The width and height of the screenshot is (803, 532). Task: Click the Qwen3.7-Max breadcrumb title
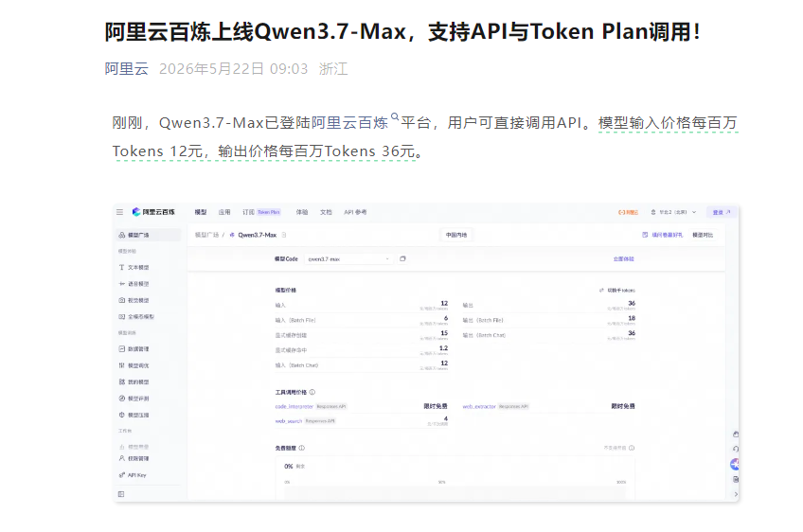tap(257, 235)
